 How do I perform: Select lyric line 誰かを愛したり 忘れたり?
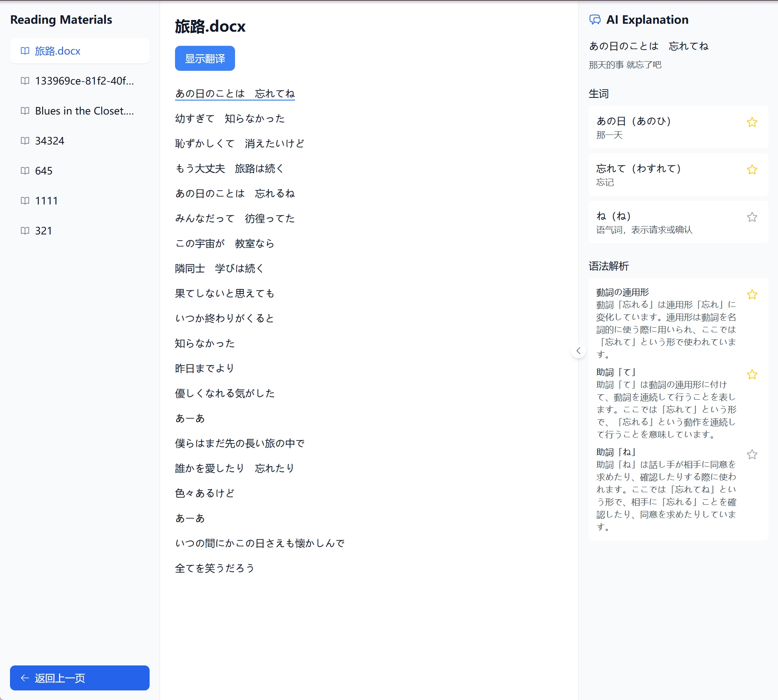click(235, 468)
